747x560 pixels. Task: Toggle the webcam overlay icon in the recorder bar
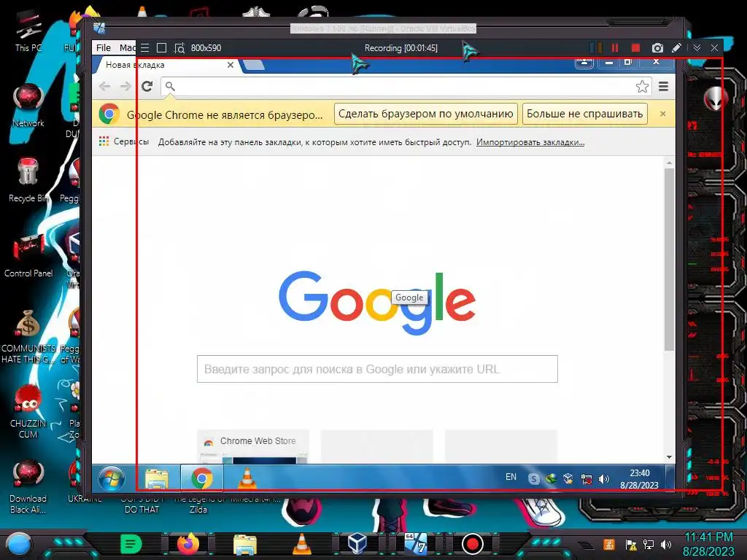[595, 47]
